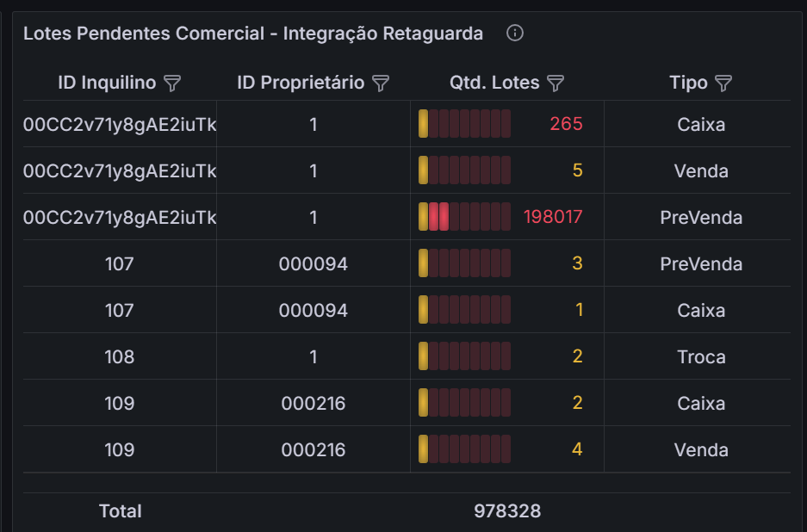Sort by the Qtd. Lotes column header
807x532 pixels.
(x=494, y=84)
